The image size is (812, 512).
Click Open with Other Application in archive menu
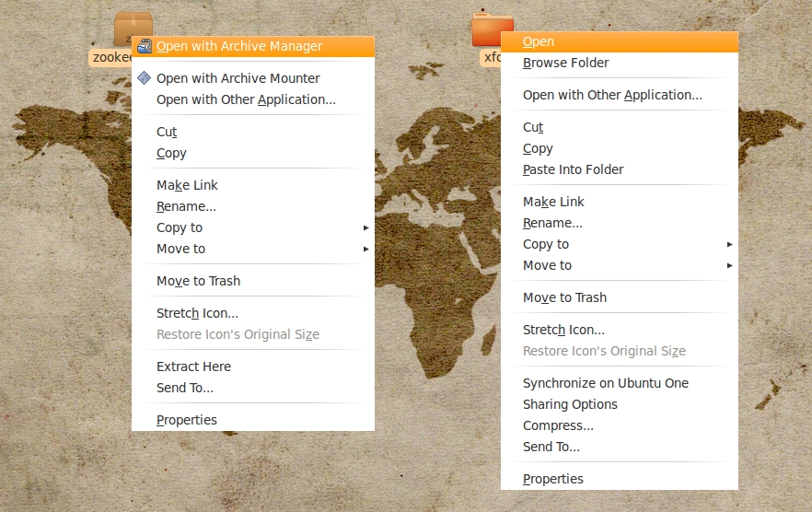(x=246, y=99)
